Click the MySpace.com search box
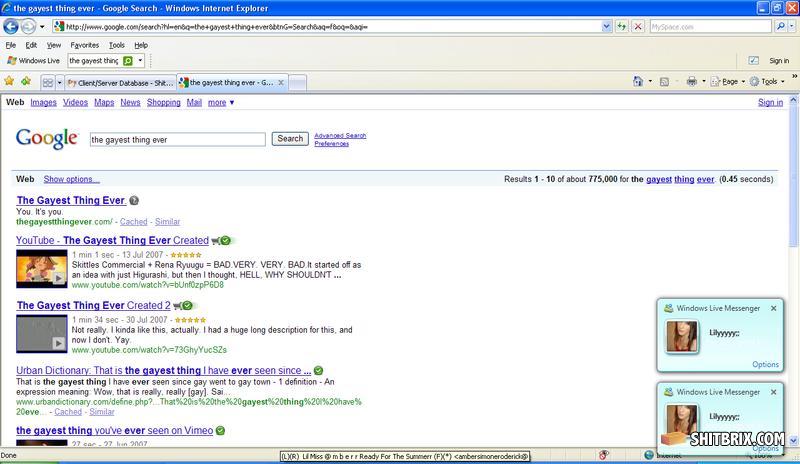 tap(710, 27)
